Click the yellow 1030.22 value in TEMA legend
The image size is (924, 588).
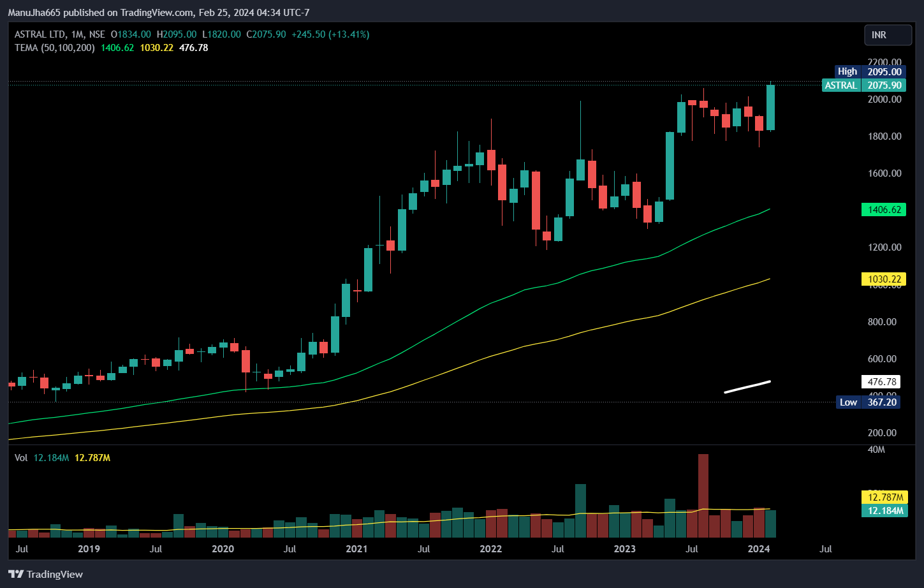click(157, 48)
